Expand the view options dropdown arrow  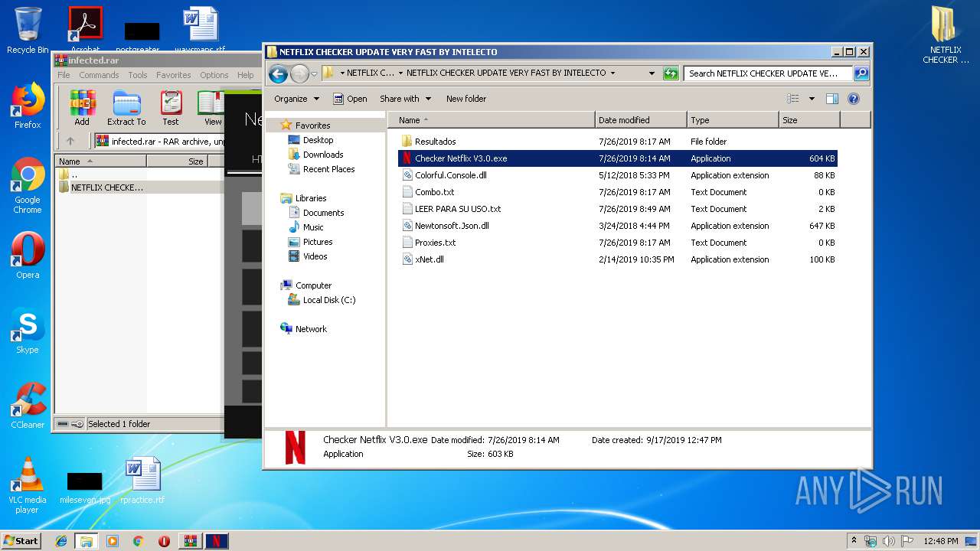812,99
